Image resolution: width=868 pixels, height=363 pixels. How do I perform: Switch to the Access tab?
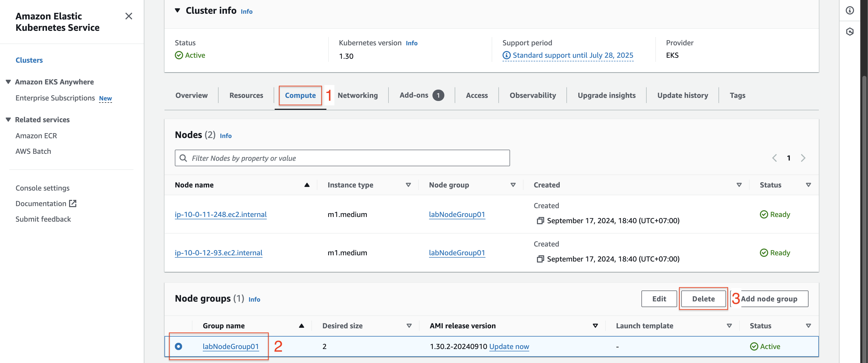tap(477, 96)
